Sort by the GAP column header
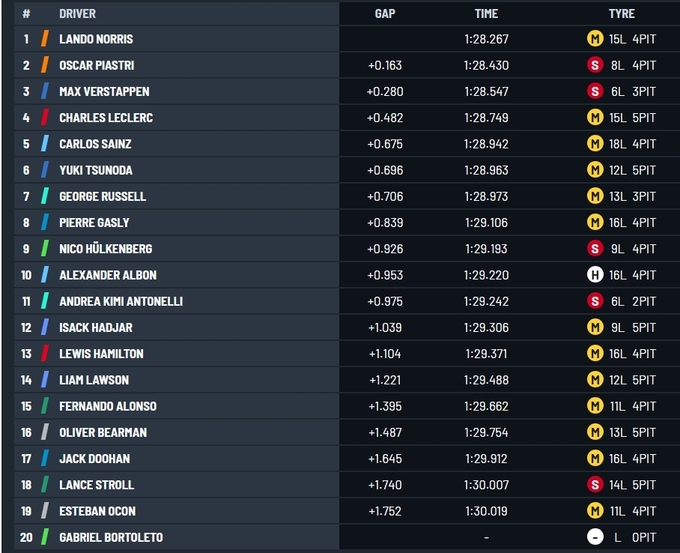 (385, 14)
